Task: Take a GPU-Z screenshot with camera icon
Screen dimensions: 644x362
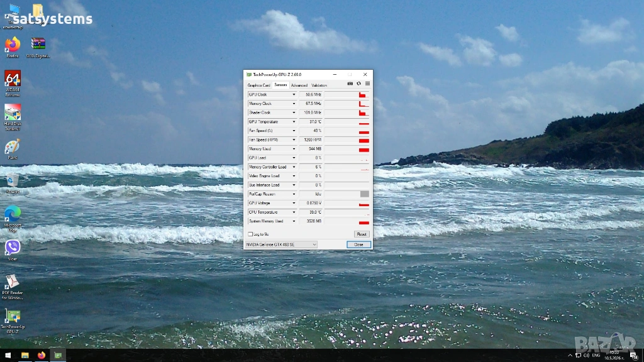Action: click(350, 84)
